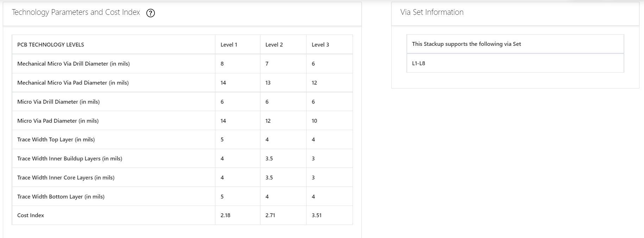Select Mechanical Micro Via Pad Diameter row label
The height and width of the screenshot is (238, 644).
pos(73,83)
